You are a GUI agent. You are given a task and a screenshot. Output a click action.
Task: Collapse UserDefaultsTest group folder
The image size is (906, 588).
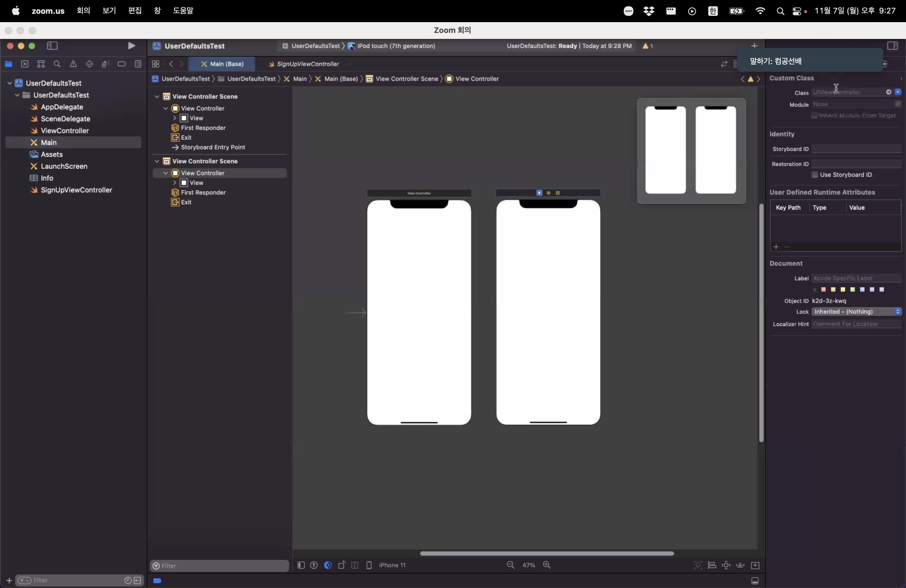click(17, 95)
